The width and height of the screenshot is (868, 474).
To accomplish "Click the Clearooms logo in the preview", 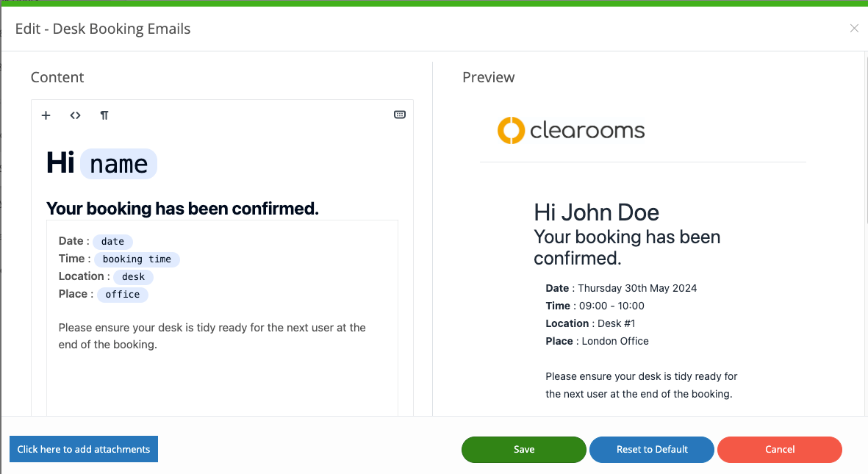I will [x=571, y=131].
